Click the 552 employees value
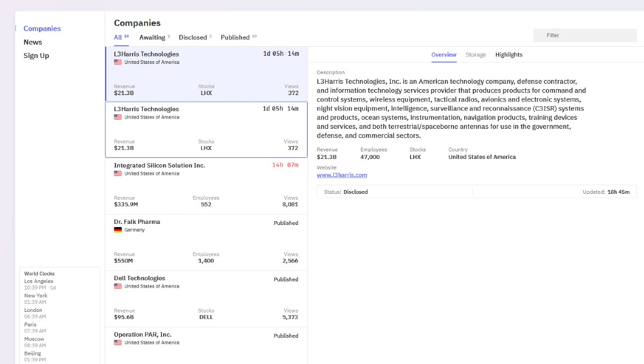 206,205
